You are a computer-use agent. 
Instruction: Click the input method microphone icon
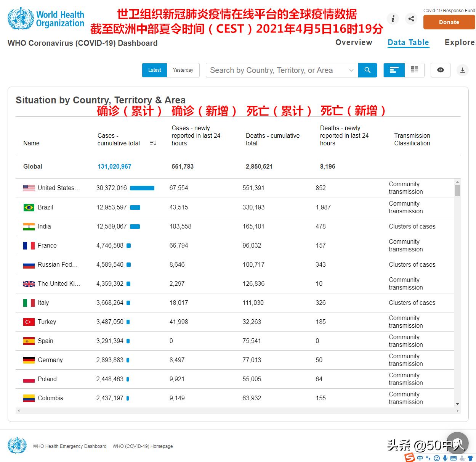tap(445, 458)
